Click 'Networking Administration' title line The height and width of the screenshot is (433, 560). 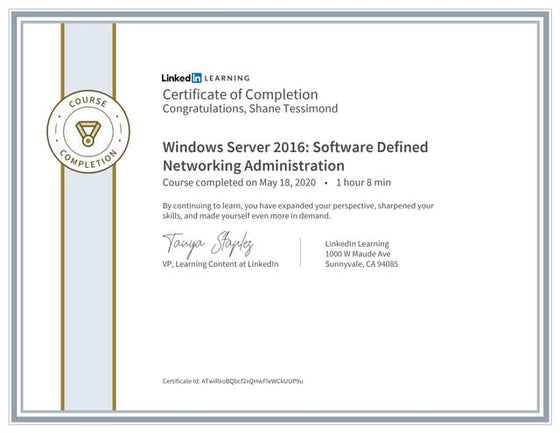pyautogui.click(x=254, y=166)
